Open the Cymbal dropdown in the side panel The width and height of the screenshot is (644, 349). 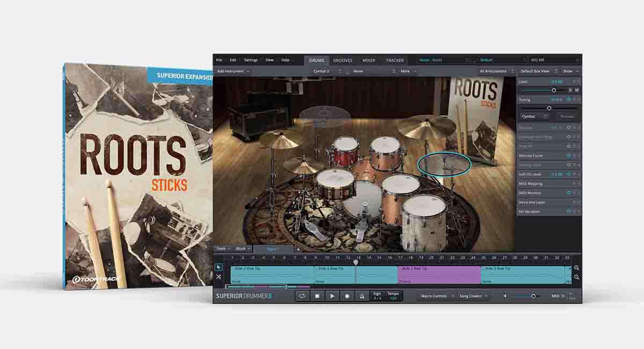point(535,116)
